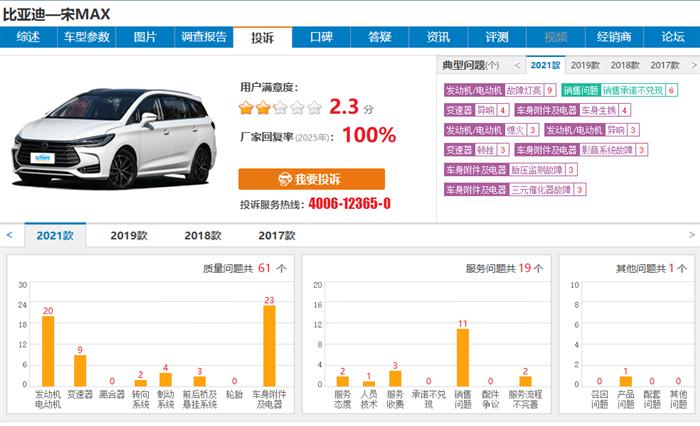
Task: Switch to the 口碑 tab
Action: [321, 37]
